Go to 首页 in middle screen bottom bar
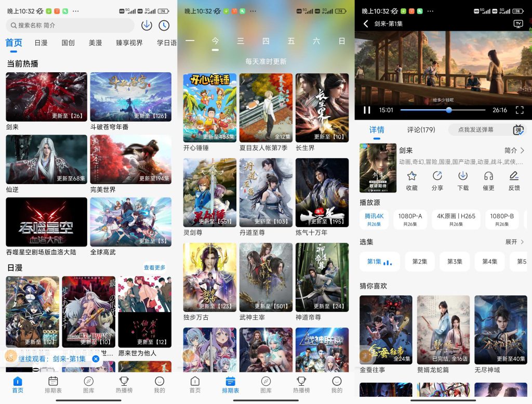 point(195,385)
